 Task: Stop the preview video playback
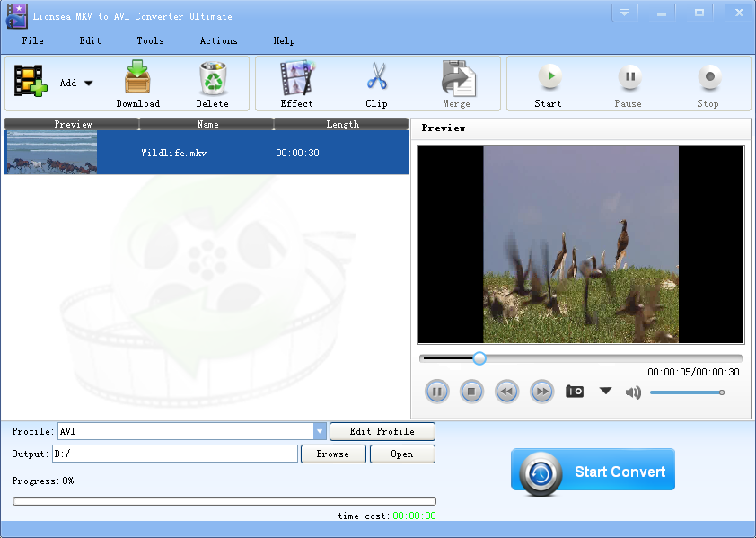(x=471, y=392)
